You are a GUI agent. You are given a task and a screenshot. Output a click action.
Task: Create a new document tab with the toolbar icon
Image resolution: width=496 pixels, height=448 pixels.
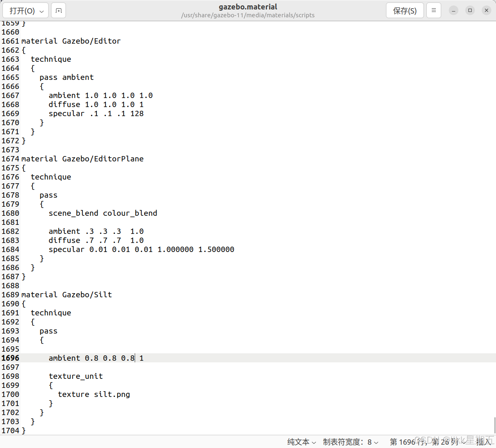point(58,11)
